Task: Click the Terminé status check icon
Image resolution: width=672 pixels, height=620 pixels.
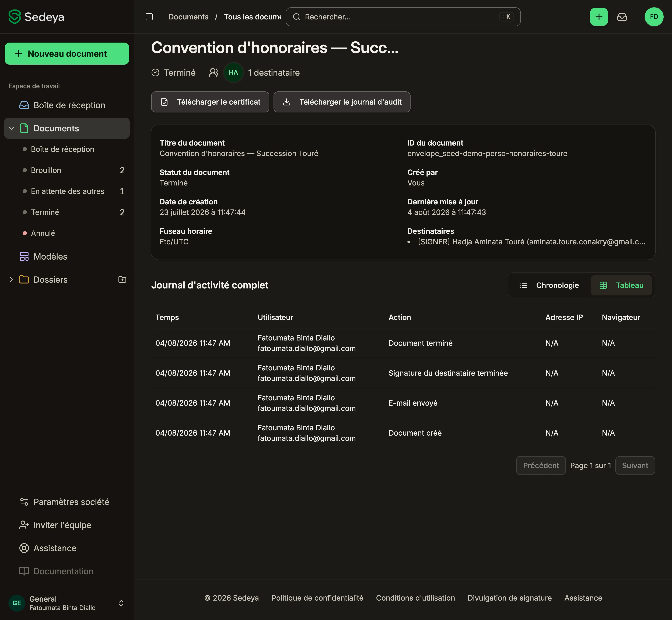Action: point(155,73)
